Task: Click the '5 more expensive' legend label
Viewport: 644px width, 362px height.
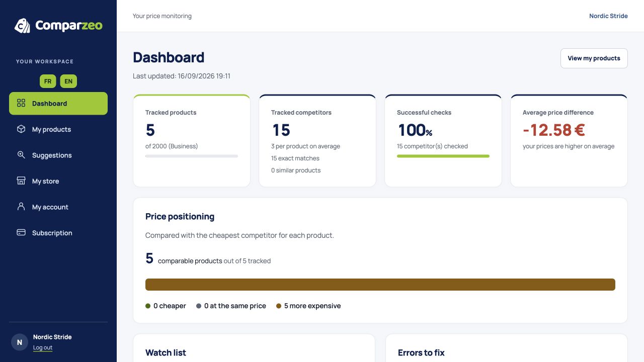Action: tap(312, 306)
